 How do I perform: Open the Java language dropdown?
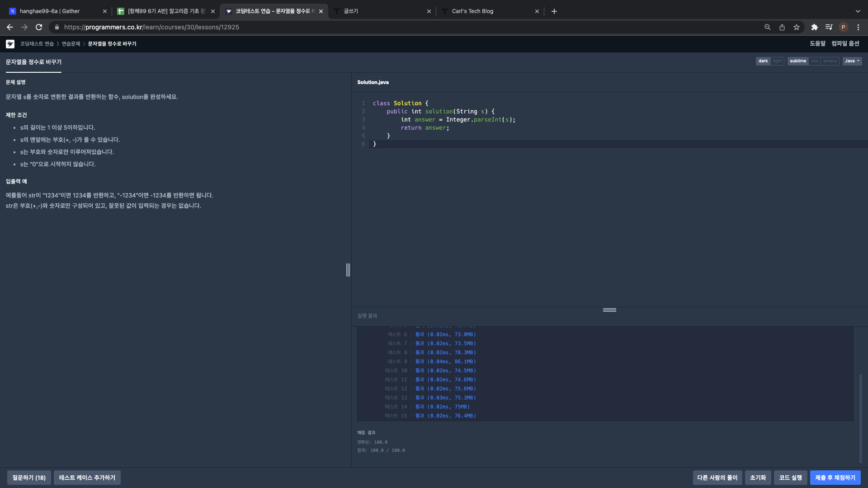click(852, 61)
